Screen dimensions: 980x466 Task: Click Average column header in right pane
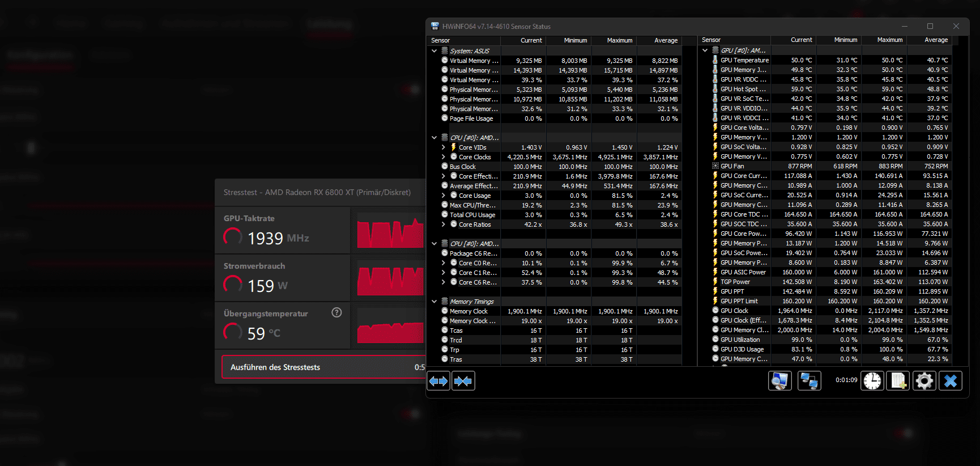[929, 40]
